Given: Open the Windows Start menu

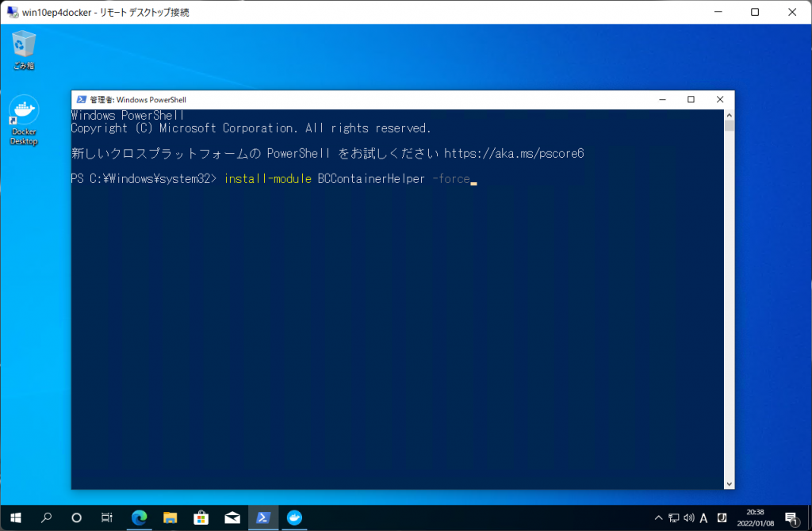Looking at the screenshot, I should click(x=16, y=518).
